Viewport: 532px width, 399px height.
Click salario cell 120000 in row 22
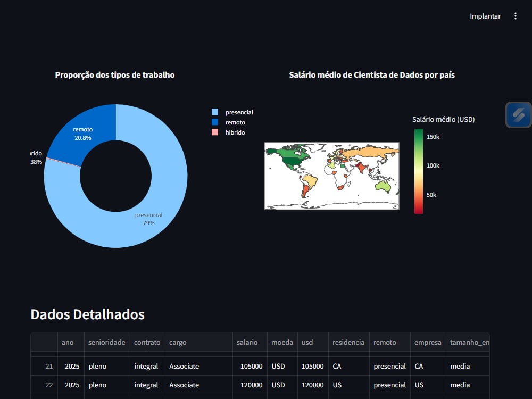point(250,385)
